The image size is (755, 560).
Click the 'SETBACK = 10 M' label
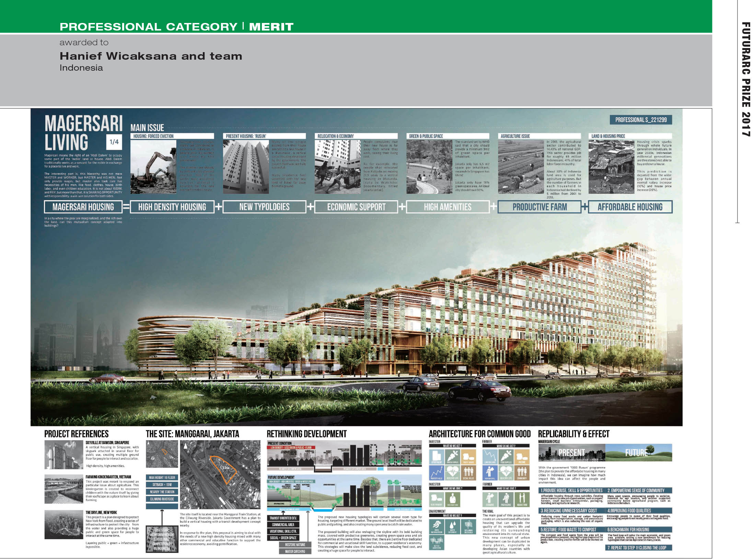tap(162, 485)
